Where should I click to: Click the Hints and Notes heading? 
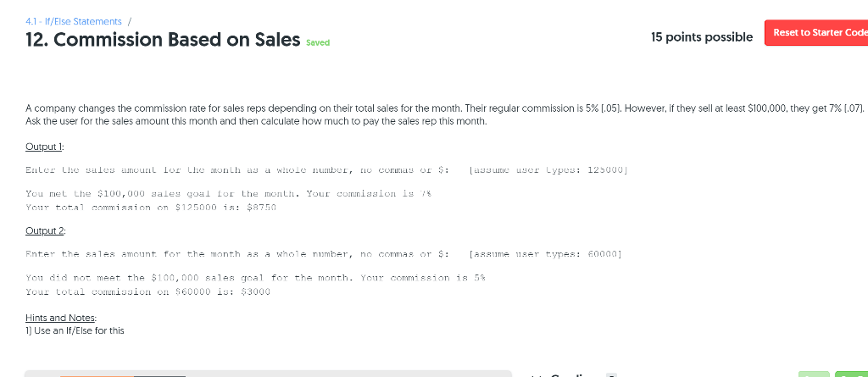tap(58, 318)
